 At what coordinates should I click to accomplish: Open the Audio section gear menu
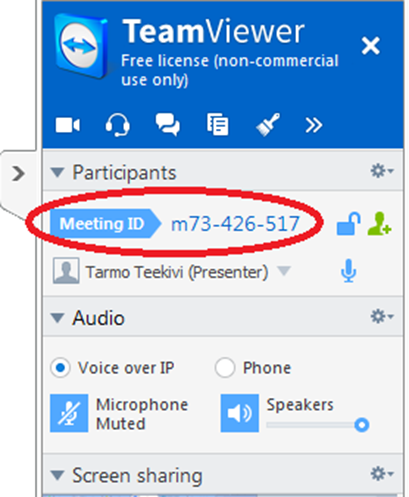[382, 316]
